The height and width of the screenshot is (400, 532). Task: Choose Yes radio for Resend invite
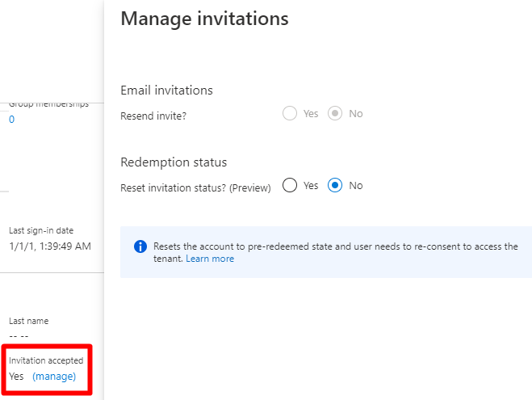pyautogui.click(x=290, y=114)
